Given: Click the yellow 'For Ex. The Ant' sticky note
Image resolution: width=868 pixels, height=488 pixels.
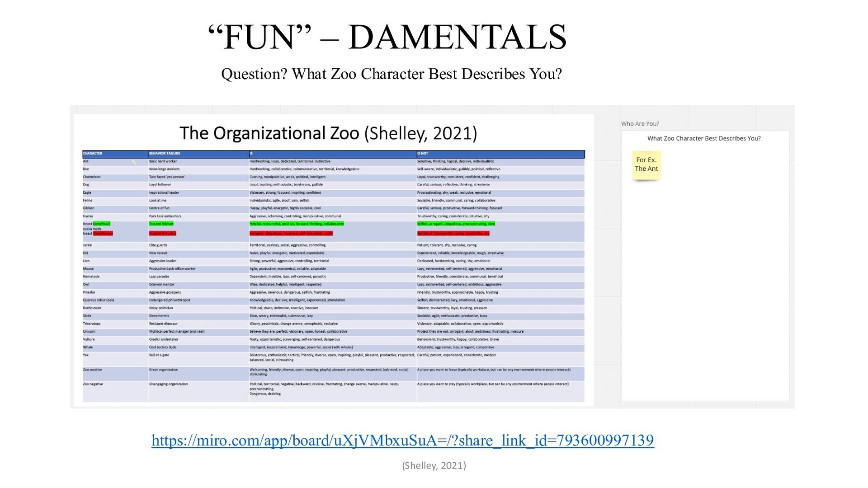Looking at the screenshot, I should pos(646,164).
